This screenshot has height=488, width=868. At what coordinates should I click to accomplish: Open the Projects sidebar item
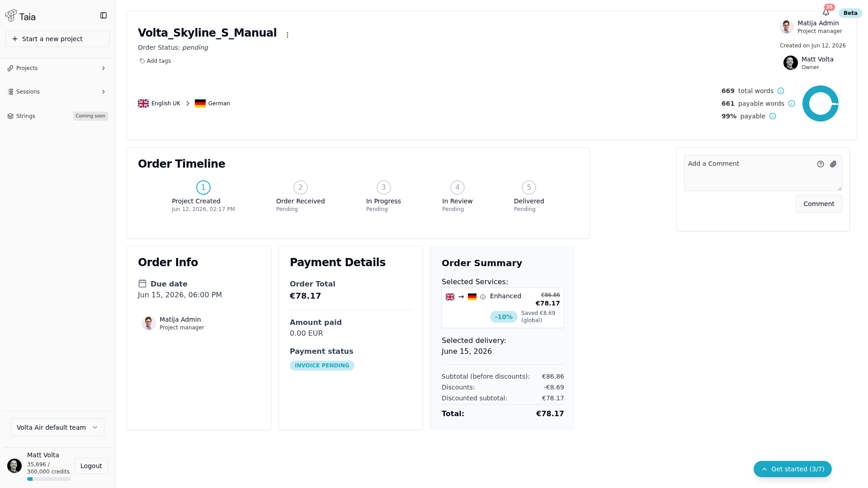point(57,68)
